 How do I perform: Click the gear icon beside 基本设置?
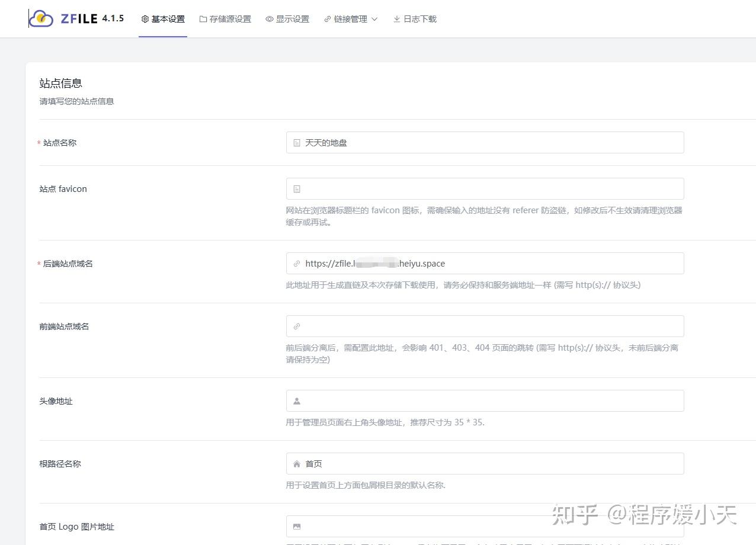point(145,19)
